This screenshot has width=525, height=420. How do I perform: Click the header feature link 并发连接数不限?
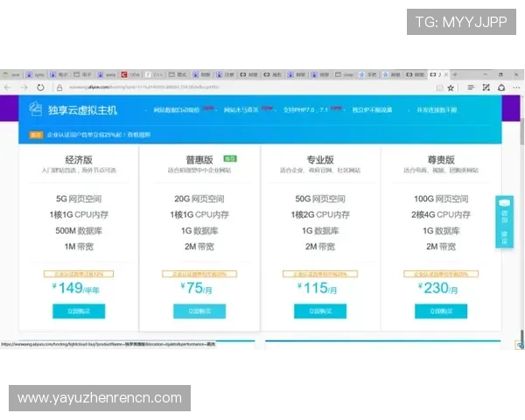tap(437, 110)
